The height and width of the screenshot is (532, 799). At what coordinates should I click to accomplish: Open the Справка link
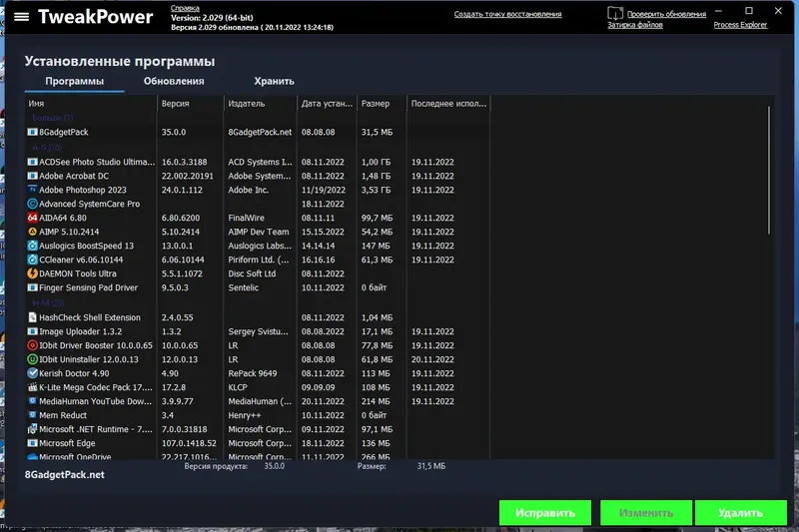pyautogui.click(x=185, y=8)
